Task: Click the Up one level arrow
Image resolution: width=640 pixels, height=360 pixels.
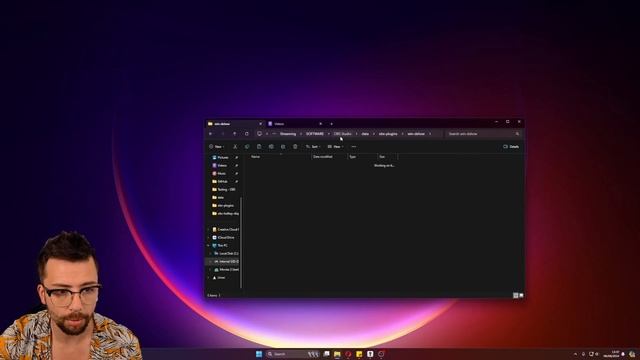Action: (x=235, y=134)
